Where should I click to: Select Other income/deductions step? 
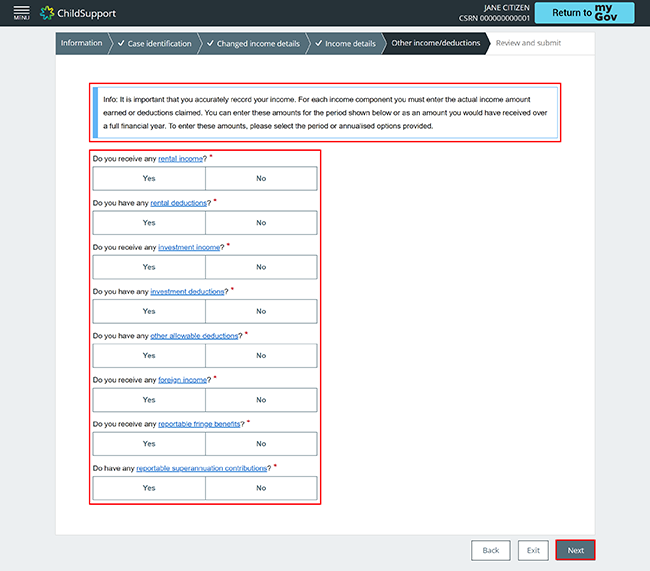[x=435, y=43]
